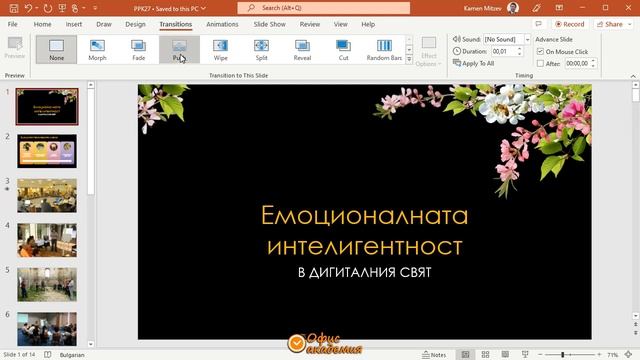Apply the Random Bars transition
Viewport: 640px width, 360px height.
384,49
